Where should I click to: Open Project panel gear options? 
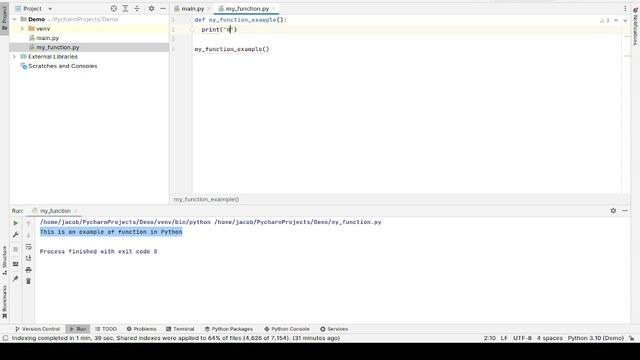[151, 9]
